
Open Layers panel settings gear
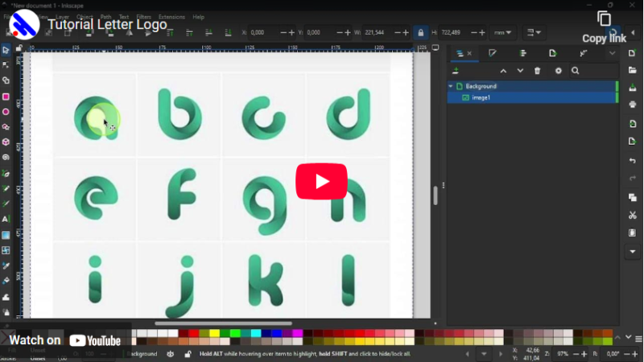click(x=558, y=71)
